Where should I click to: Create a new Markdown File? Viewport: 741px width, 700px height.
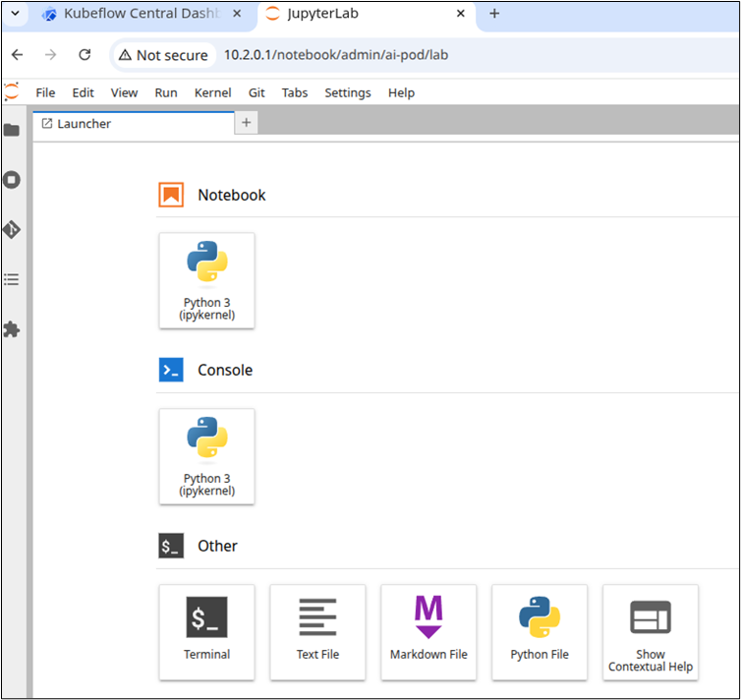pyautogui.click(x=428, y=632)
